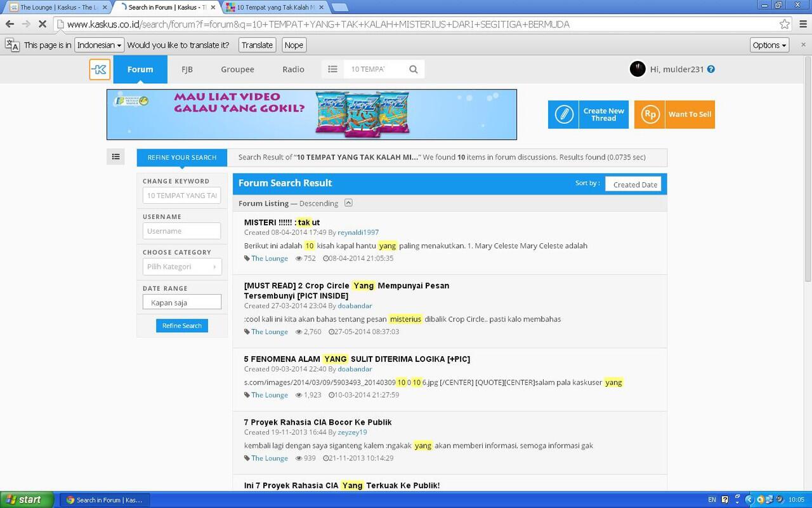Screen dimensions: 812x508
Task: Click the Username input field
Action: point(182,231)
